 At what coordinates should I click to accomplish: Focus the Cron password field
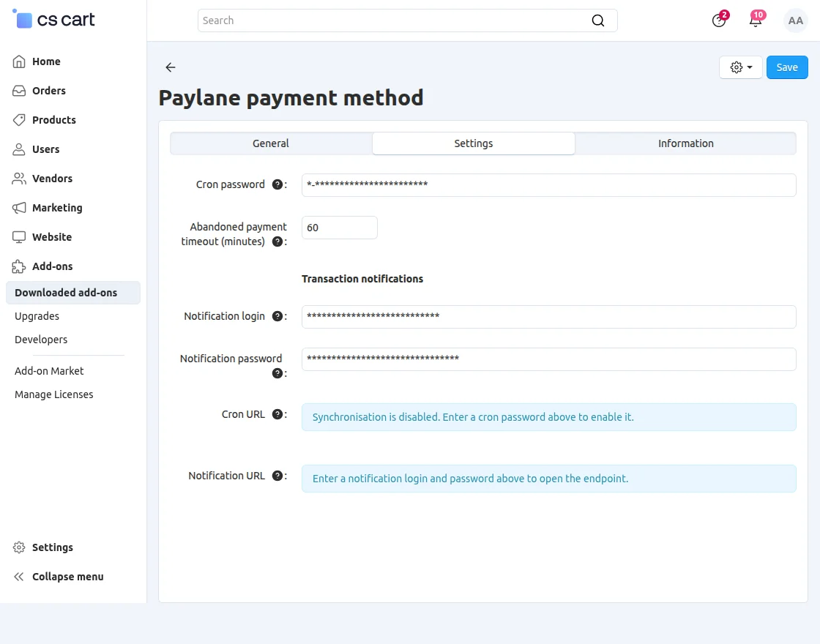548,185
